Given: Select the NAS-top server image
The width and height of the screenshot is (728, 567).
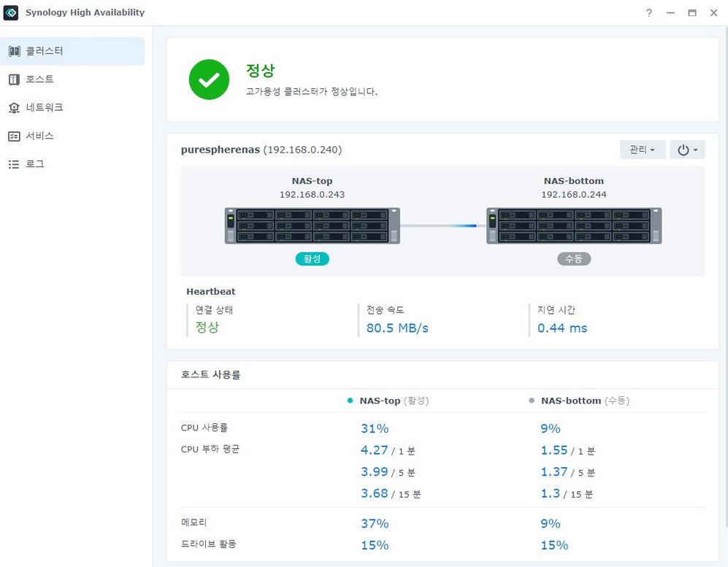Looking at the screenshot, I should click(312, 225).
